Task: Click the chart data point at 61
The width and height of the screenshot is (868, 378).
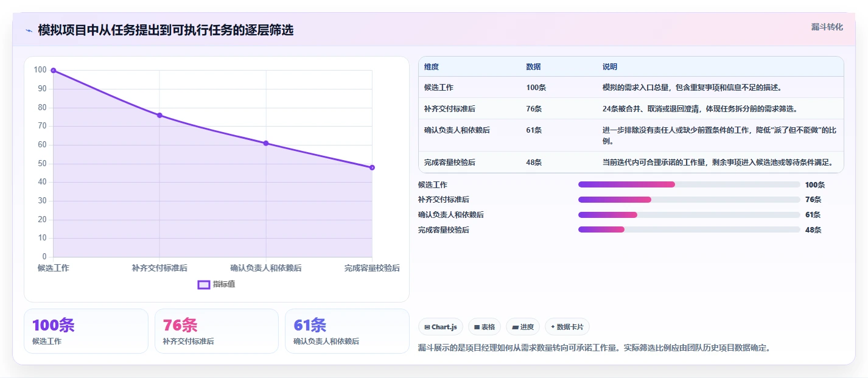Action: pos(266,143)
